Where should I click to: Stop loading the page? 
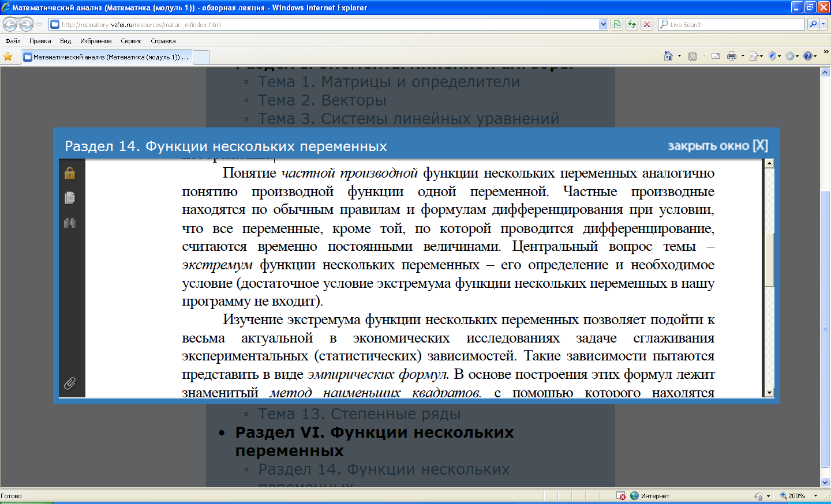[x=647, y=24]
